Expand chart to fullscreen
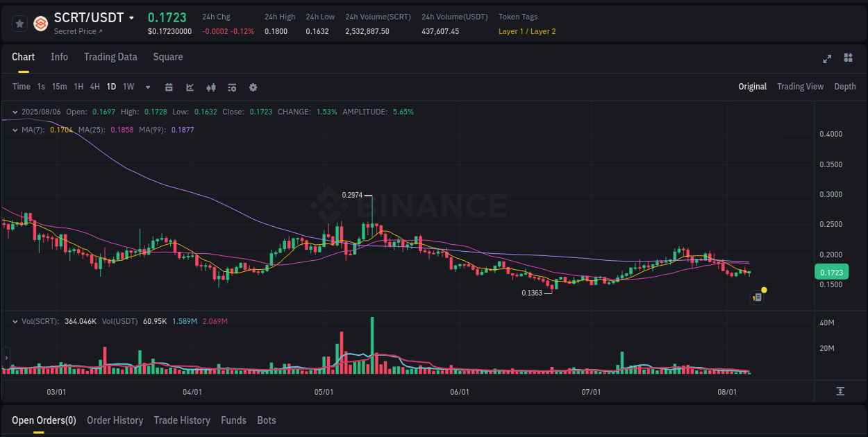The image size is (868, 437). (827, 59)
